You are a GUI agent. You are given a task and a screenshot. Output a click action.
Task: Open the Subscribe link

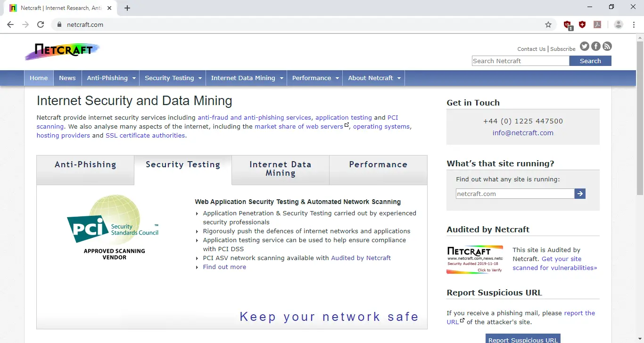tap(563, 49)
